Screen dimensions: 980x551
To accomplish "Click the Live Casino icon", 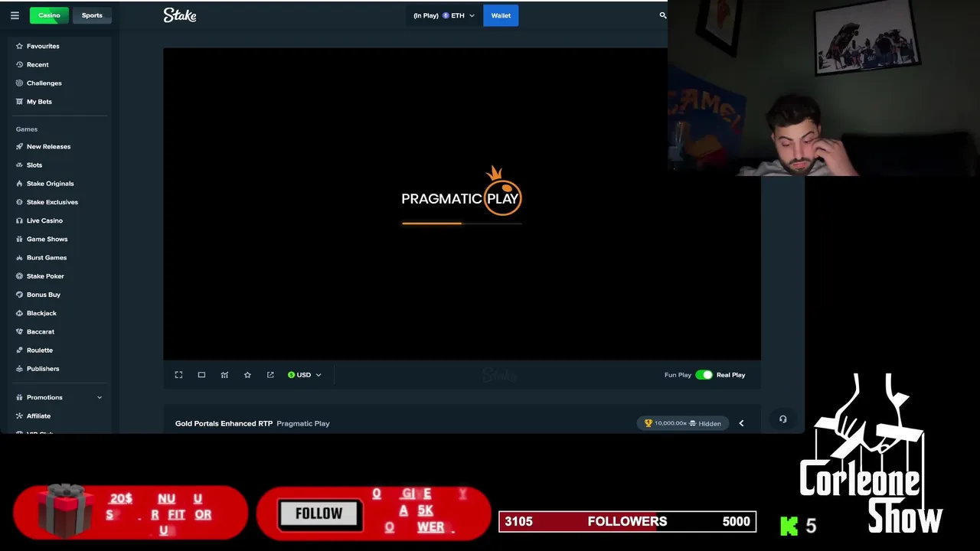I will coord(20,220).
